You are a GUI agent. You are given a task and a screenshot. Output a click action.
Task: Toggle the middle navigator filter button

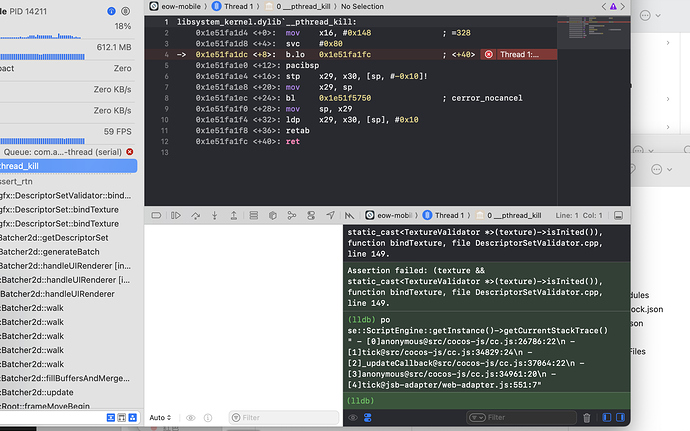point(121,417)
